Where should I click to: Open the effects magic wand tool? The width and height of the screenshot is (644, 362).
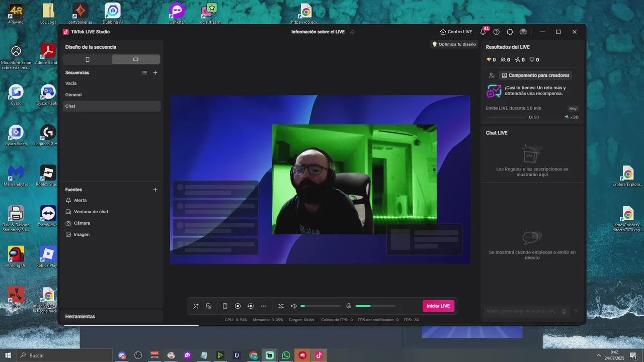196,306
